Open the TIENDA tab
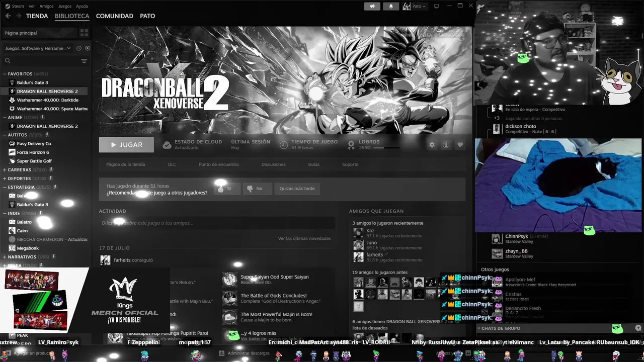 pos(37,16)
